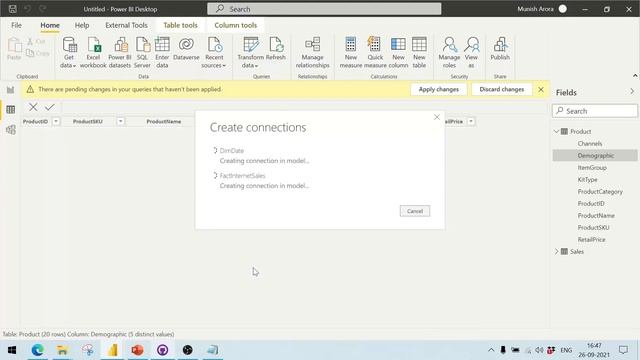This screenshot has height=360, width=640.
Task: Click the formula bar input area
Action: tap(304, 107)
